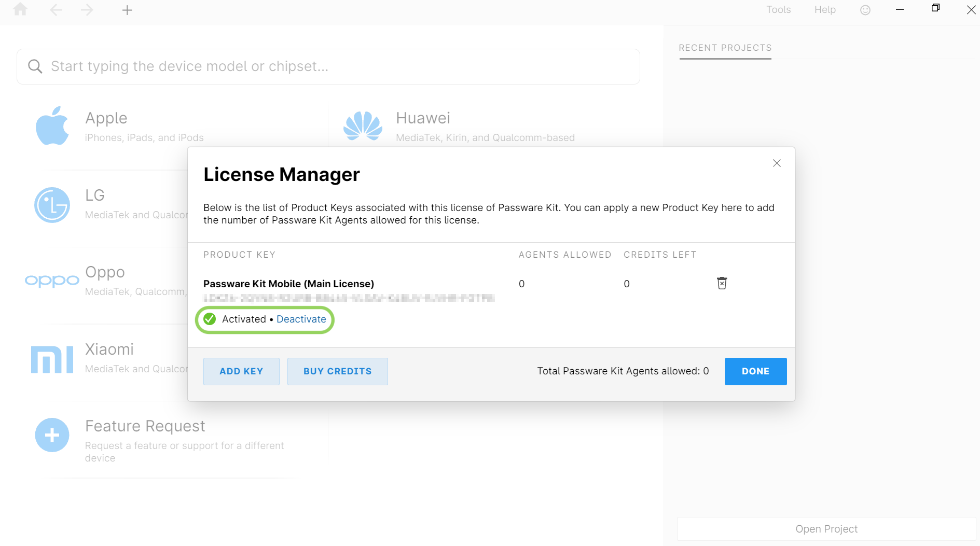Click the PRODUCT KEY column header
This screenshot has height=546, width=980.
point(239,255)
